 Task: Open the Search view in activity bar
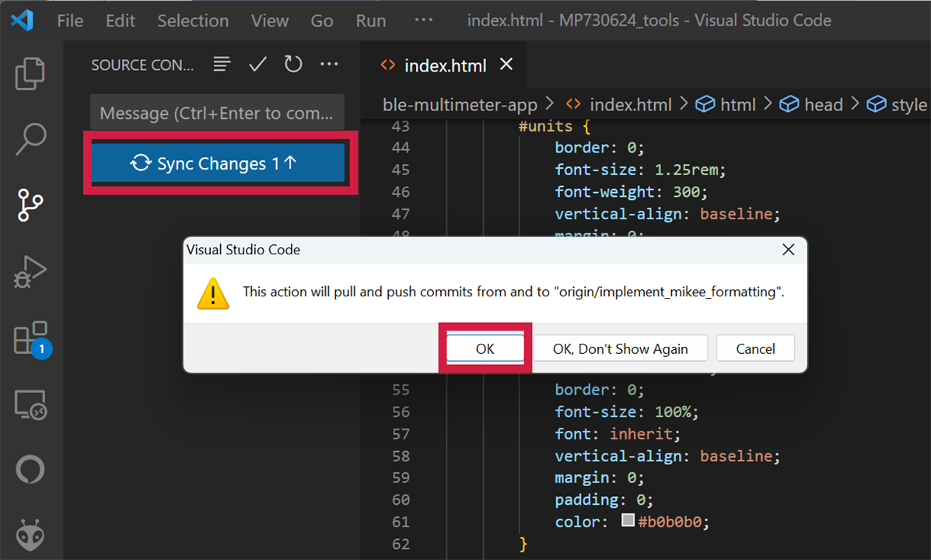pos(30,139)
